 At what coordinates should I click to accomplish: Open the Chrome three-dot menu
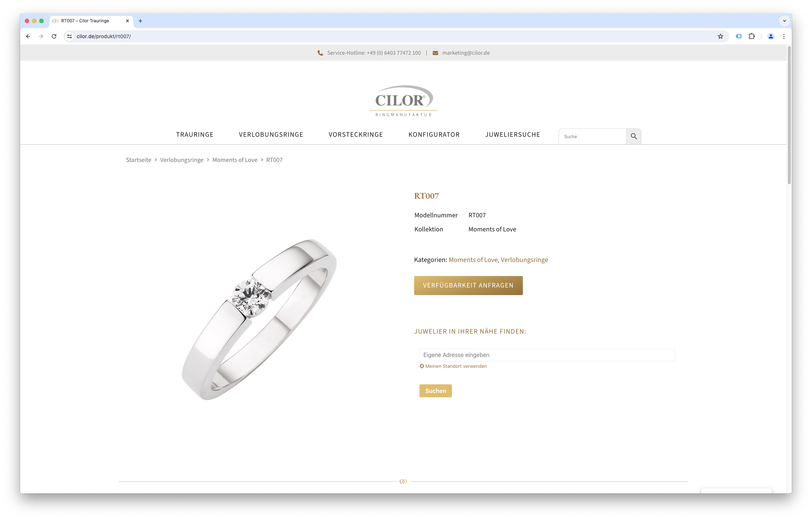coord(784,36)
